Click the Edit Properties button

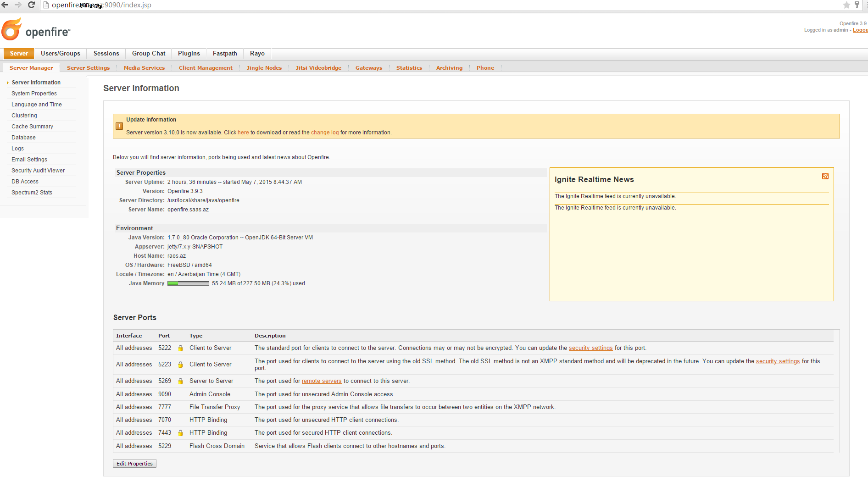click(x=134, y=464)
